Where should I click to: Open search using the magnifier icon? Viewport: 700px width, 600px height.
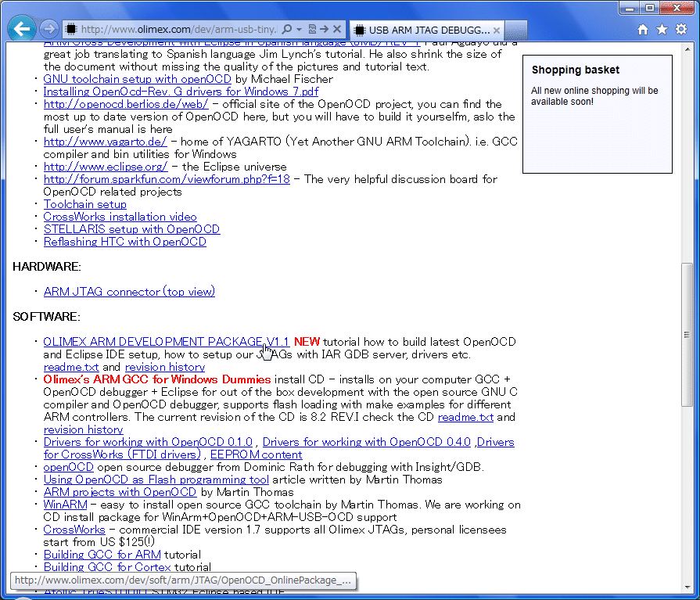[287, 27]
